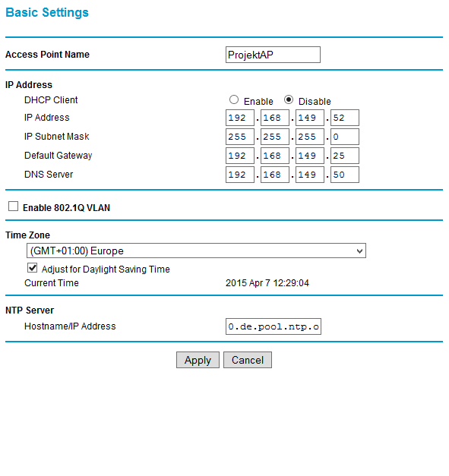
Task: Click the Hostname/IP Address label
Action: [x=70, y=326]
